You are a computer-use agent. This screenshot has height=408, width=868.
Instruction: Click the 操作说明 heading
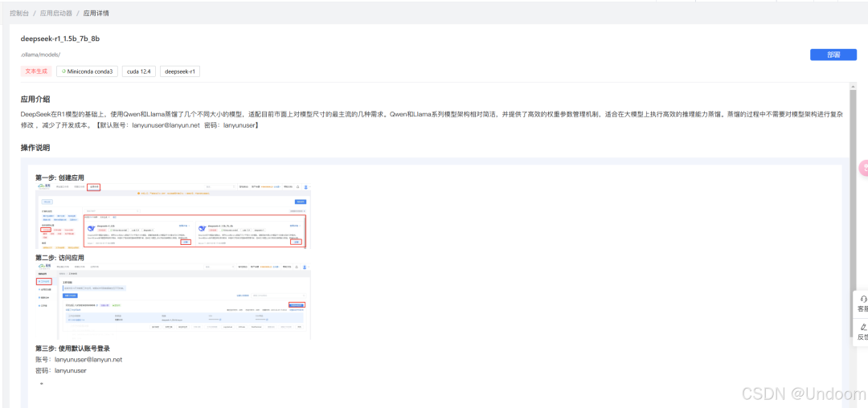pos(35,148)
